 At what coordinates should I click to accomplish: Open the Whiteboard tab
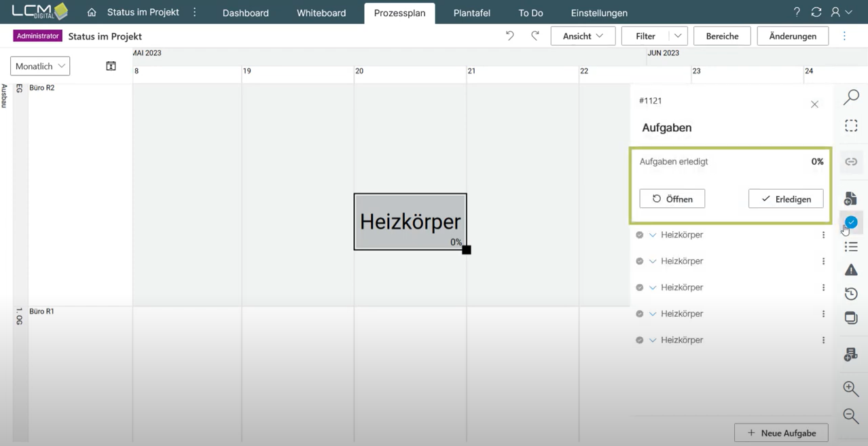point(321,13)
